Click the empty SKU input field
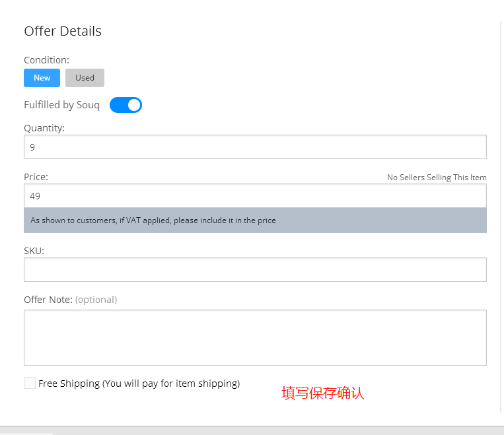 click(x=255, y=270)
